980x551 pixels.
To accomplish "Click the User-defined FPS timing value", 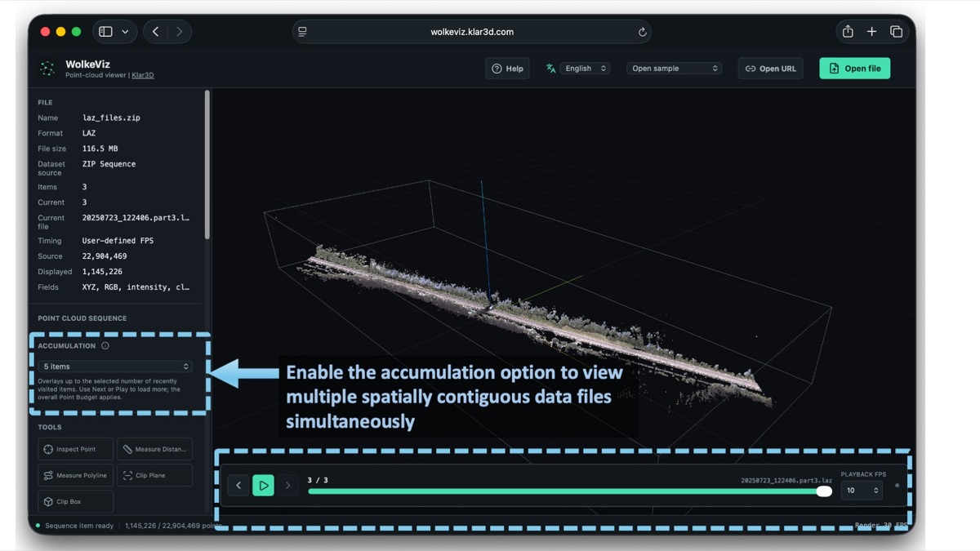I will click(x=118, y=241).
